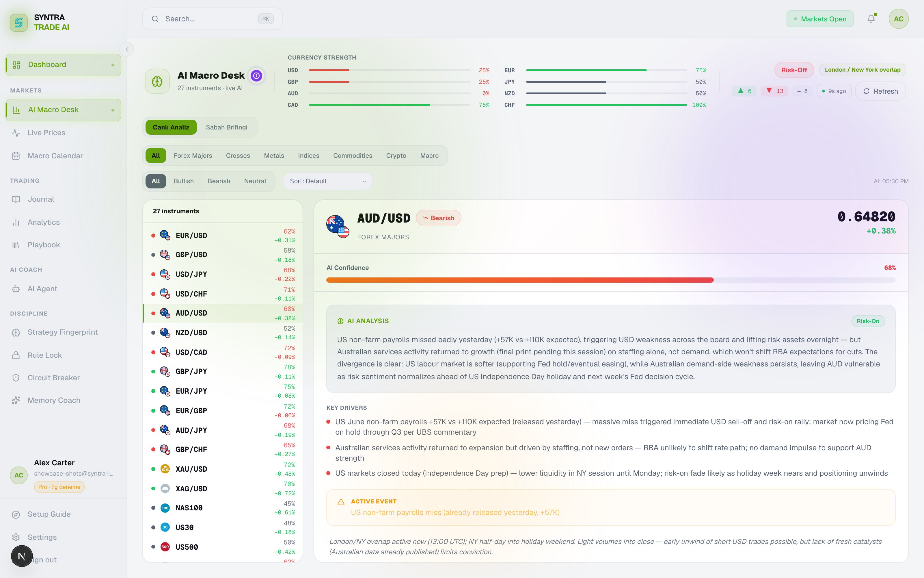Click the Refresh button
Screen dimensions: 924x578
pyautogui.click(x=880, y=91)
